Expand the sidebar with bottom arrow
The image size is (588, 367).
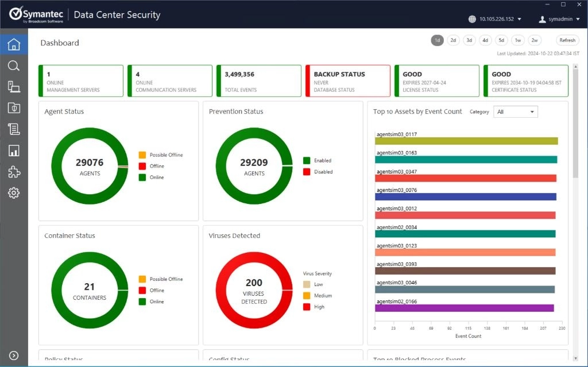(14, 356)
